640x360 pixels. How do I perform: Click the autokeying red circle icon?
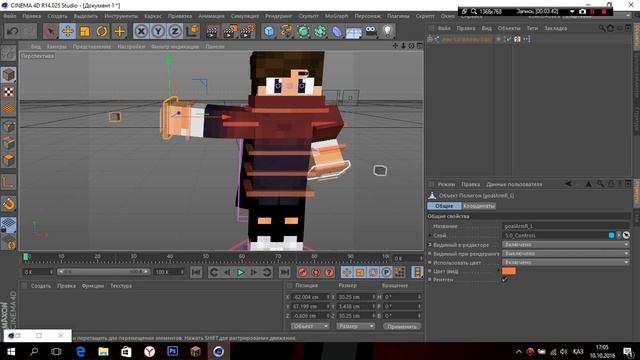tap(316, 272)
